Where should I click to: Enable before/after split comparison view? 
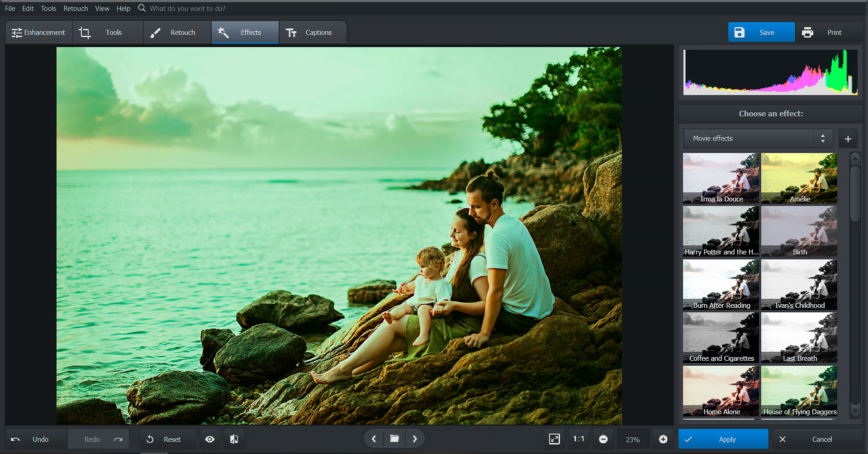tap(234, 439)
